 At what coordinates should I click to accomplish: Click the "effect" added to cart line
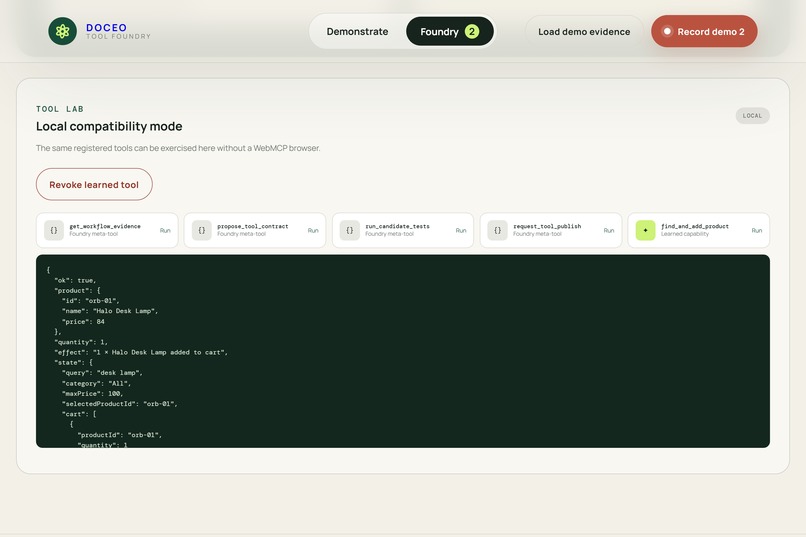point(141,353)
